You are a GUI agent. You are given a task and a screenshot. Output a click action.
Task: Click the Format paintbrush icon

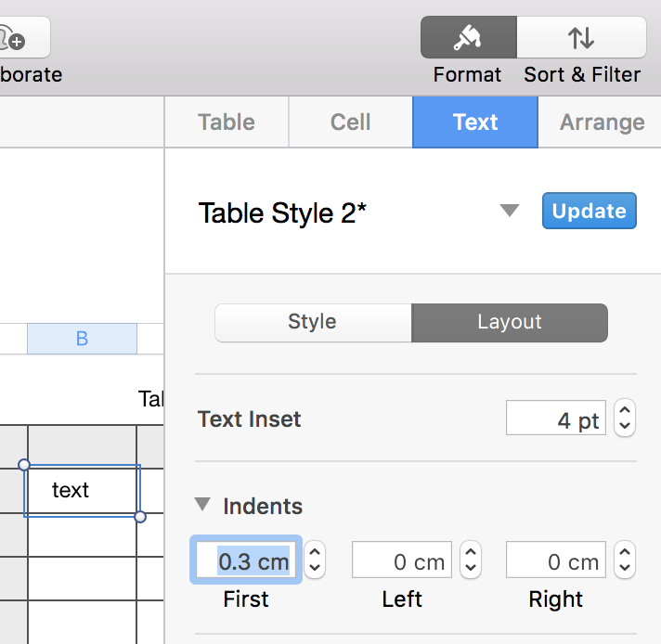pyautogui.click(x=468, y=38)
